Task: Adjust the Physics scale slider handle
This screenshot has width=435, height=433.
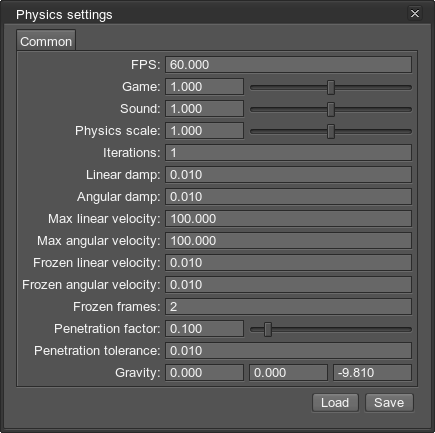Action: pyautogui.click(x=331, y=132)
